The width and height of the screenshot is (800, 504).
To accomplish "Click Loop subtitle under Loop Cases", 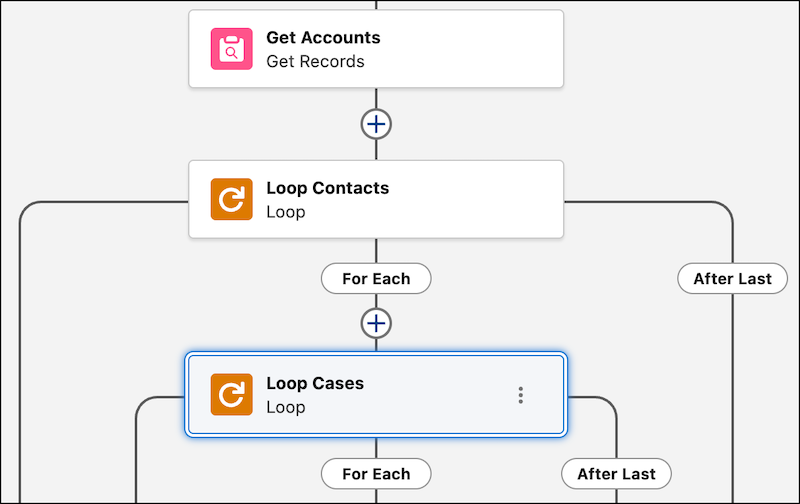I will (x=285, y=407).
